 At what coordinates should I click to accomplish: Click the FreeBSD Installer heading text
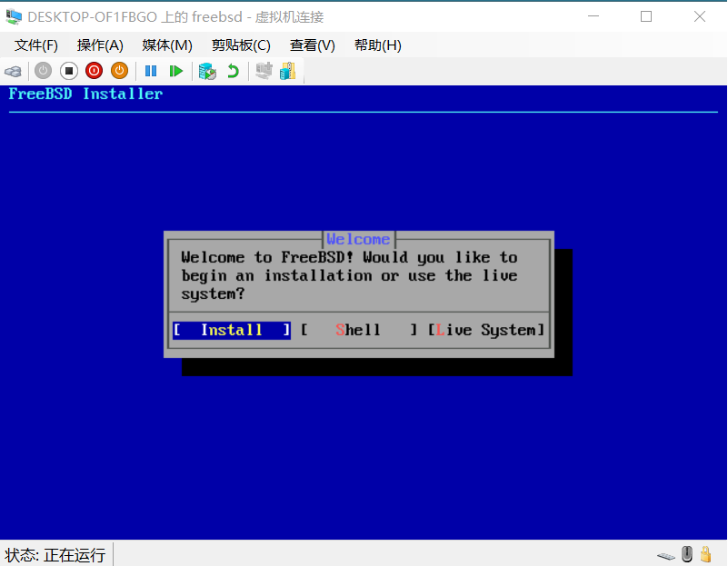[x=86, y=94]
